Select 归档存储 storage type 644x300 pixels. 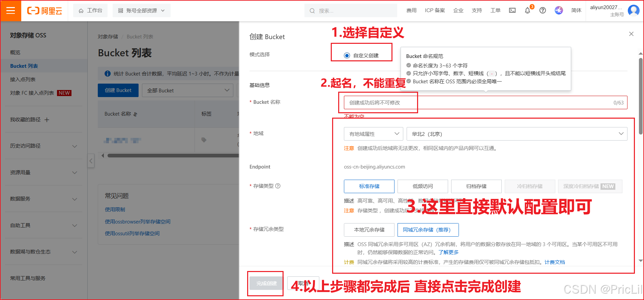pyautogui.click(x=476, y=186)
